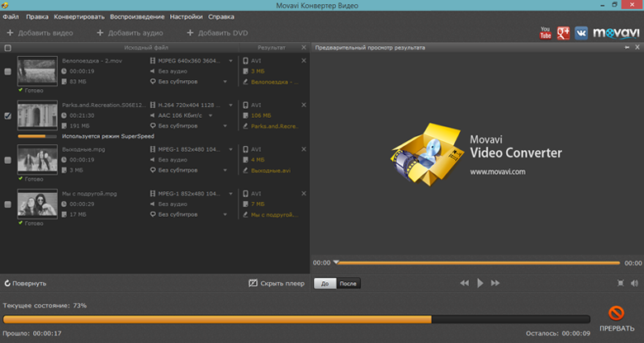Click the Исходный файл column header

click(146, 48)
